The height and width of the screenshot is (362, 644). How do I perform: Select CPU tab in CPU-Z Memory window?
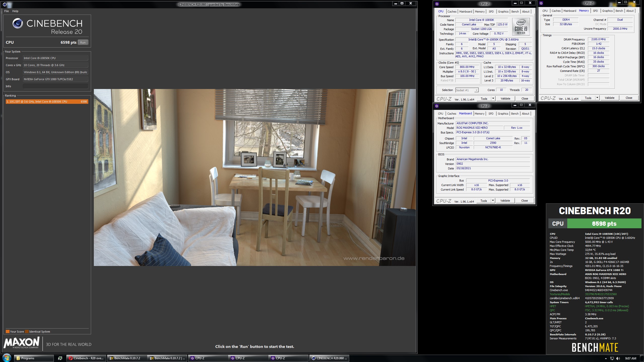point(545,11)
